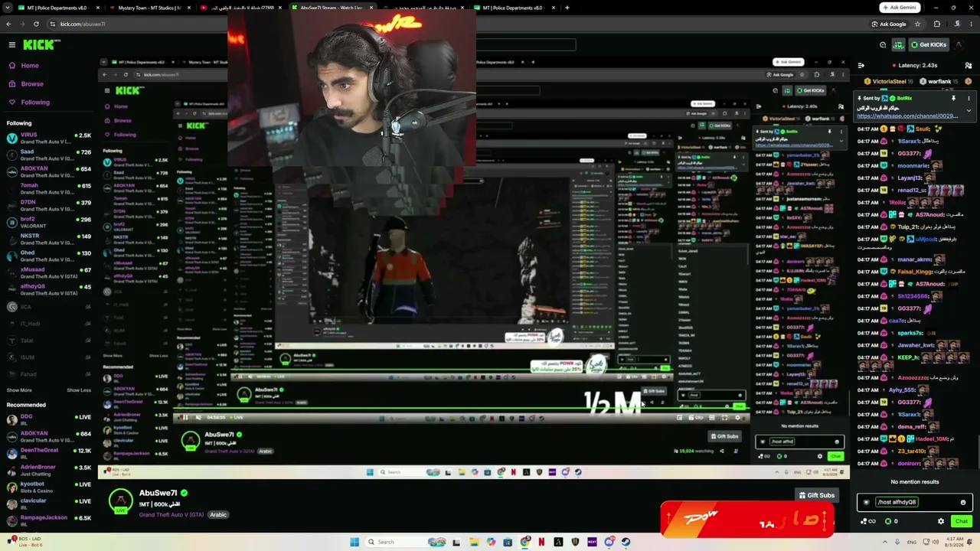
Task: Click Show Less under Following
Action: coord(79,390)
